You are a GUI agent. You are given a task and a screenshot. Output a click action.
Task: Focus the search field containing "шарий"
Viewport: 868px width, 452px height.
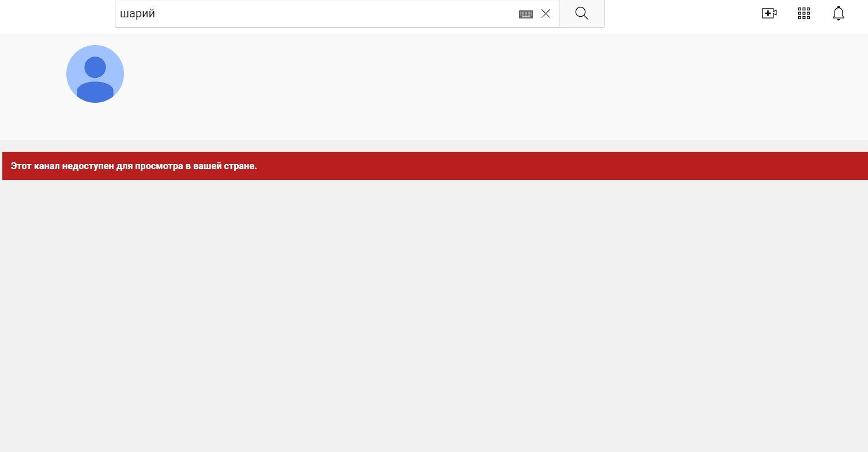coord(317,14)
